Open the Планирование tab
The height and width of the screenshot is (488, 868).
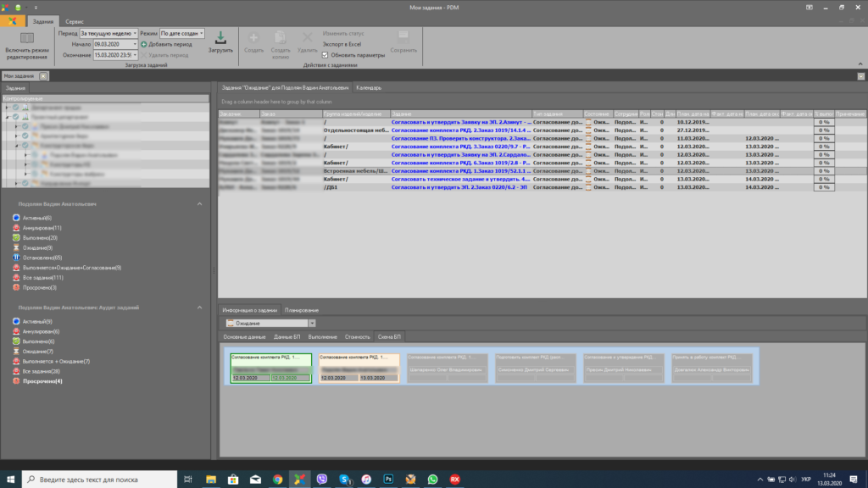302,310
